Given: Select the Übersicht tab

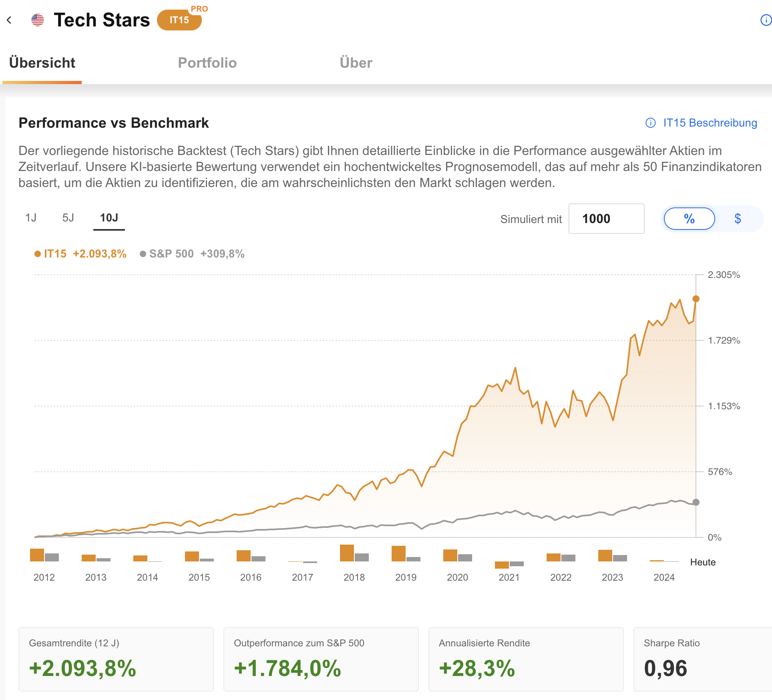Looking at the screenshot, I should (x=42, y=62).
